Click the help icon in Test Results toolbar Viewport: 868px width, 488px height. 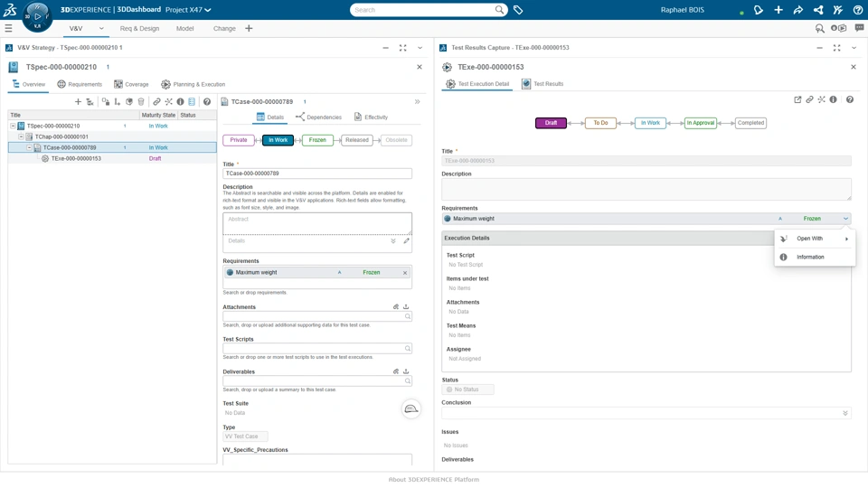[x=850, y=99]
